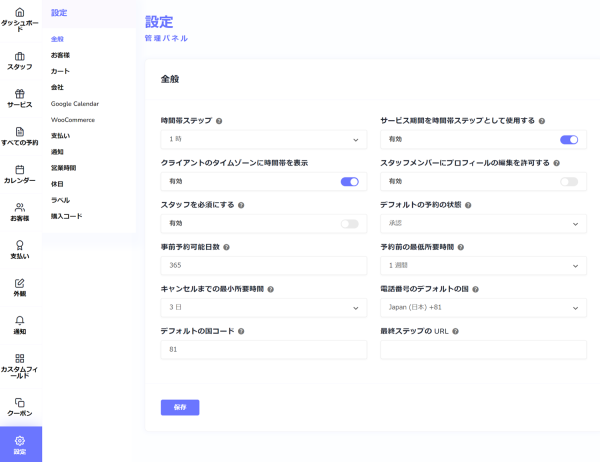
Task: Open the カレンダー calendar icon
Action: [20, 170]
